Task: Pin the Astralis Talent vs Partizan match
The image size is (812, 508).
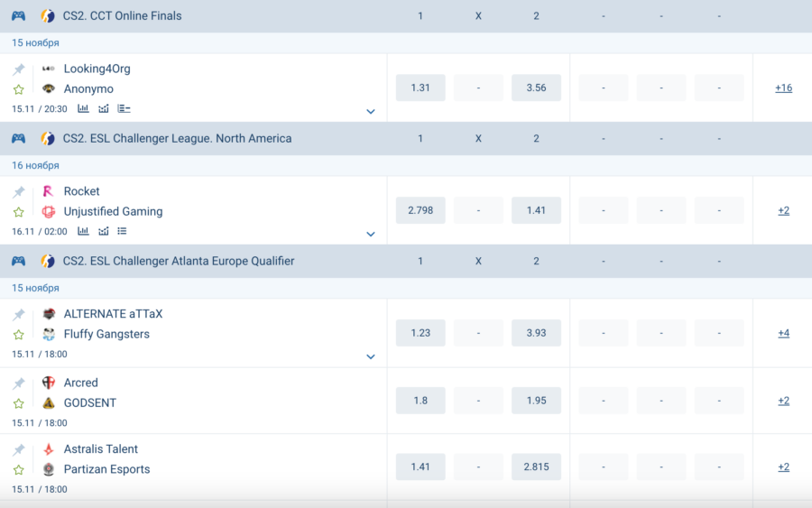Action: 18,449
